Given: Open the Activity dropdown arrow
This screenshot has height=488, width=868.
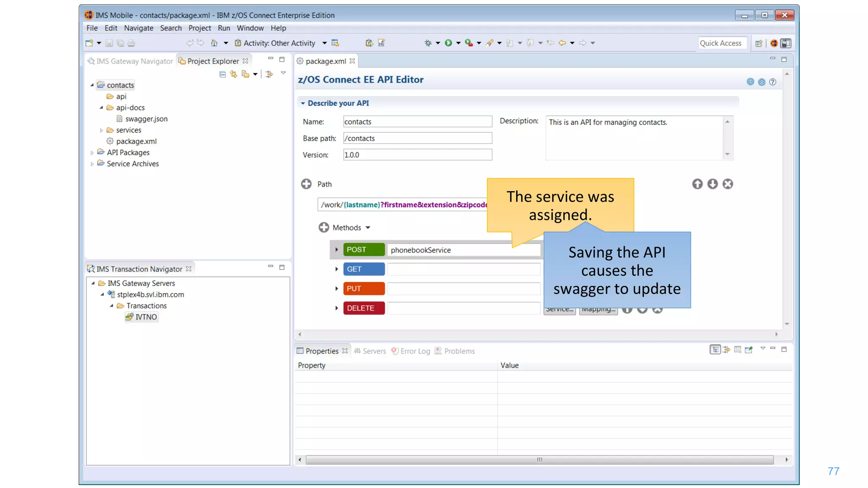Looking at the screenshot, I should tap(324, 43).
